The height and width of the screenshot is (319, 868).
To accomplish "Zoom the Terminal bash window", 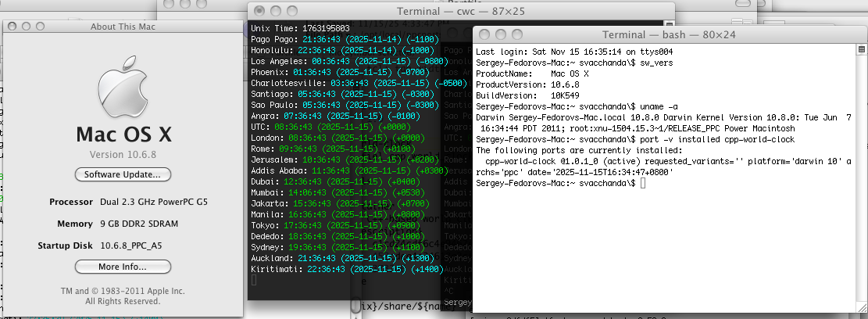I will tap(517, 34).
